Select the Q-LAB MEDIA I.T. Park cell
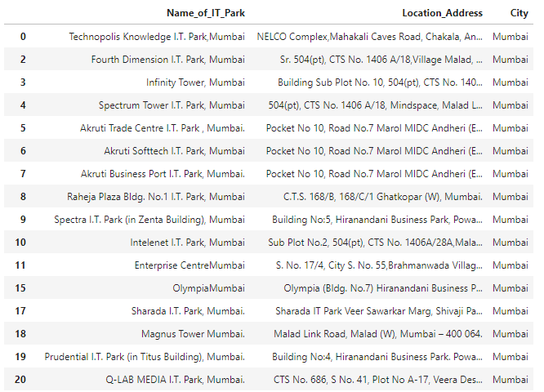The image size is (544, 392). (x=175, y=380)
